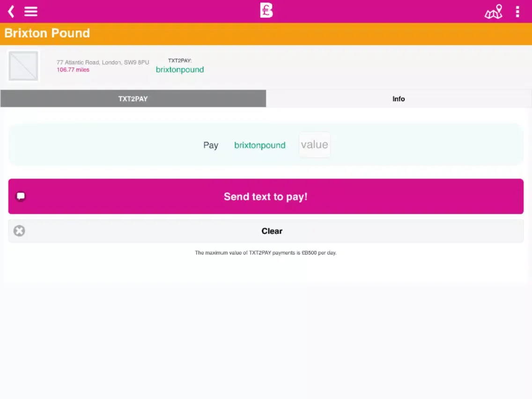Screen dimensions: 532x399
Task: Tap the speech bubble icon on Send button
Action: [x=21, y=196]
